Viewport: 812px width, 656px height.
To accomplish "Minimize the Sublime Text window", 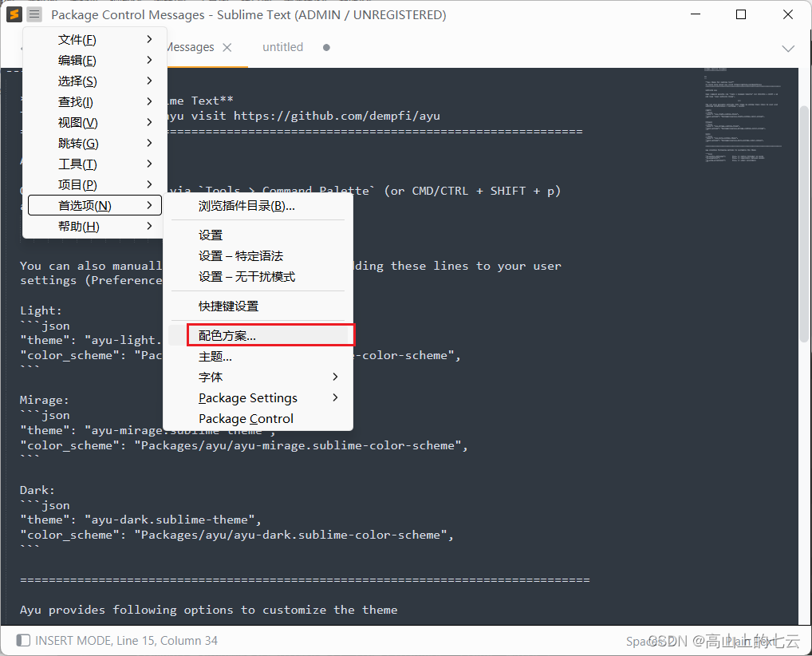I will (x=696, y=14).
